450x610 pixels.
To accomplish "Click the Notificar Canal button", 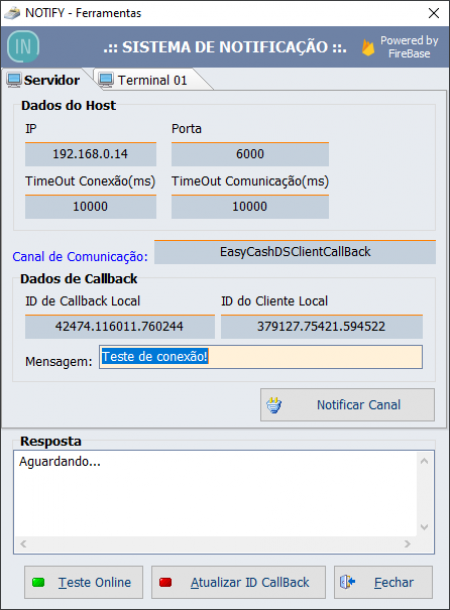I will [x=347, y=405].
